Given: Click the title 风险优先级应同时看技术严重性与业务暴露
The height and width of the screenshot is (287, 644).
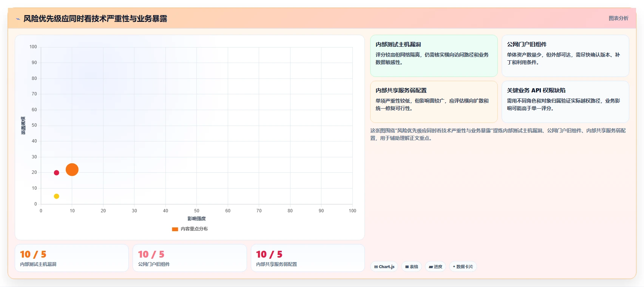Looking at the screenshot, I should pos(95,18).
